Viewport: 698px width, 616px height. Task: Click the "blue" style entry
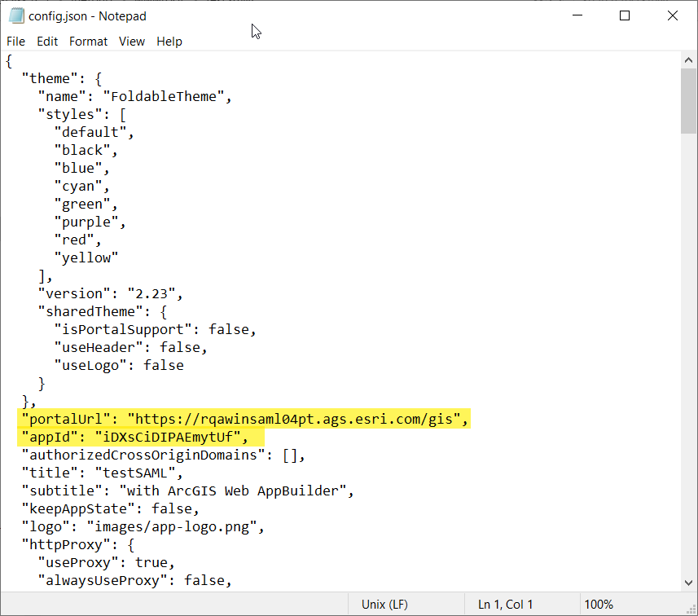coord(82,169)
